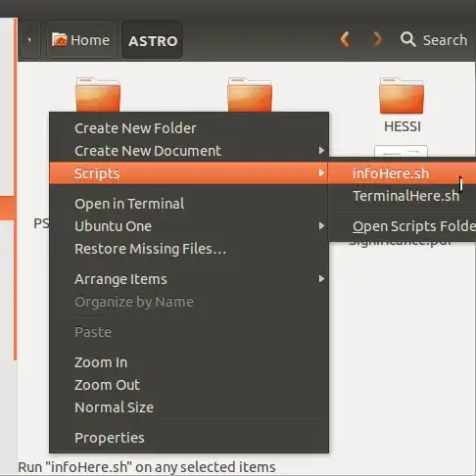The width and height of the screenshot is (476, 476).
Task: Choose Normal Size
Action: pos(189,407)
